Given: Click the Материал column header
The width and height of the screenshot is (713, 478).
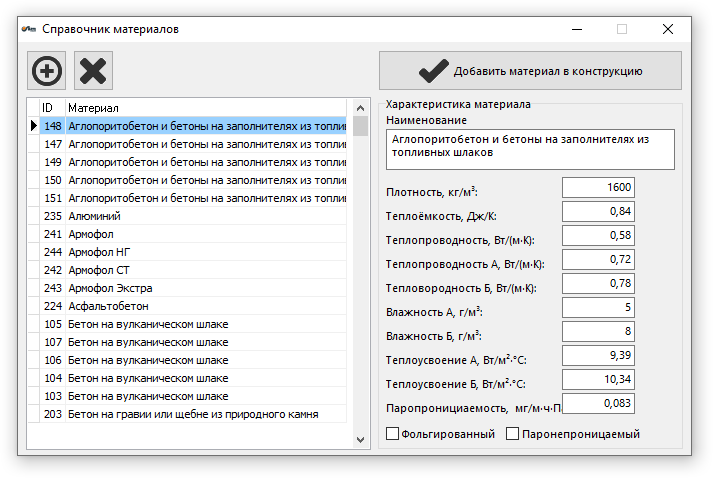Looking at the screenshot, I should [206, 108].
